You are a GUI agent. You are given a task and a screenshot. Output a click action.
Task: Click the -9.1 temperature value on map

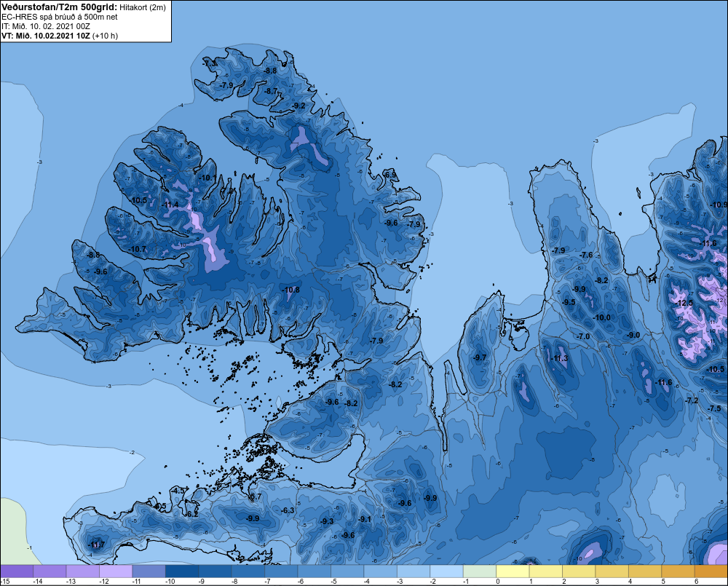point(365,520)
